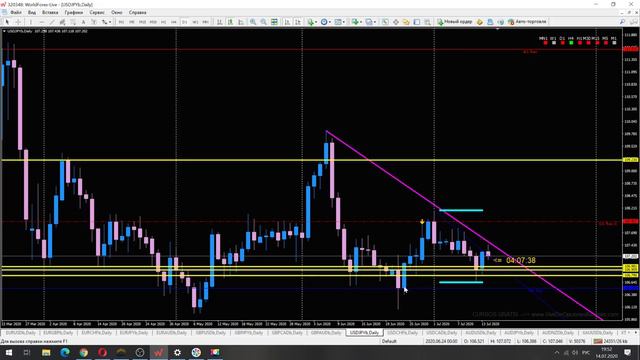Open the new chart dropdown
The image size is (640, 360).
pos(356,22)
